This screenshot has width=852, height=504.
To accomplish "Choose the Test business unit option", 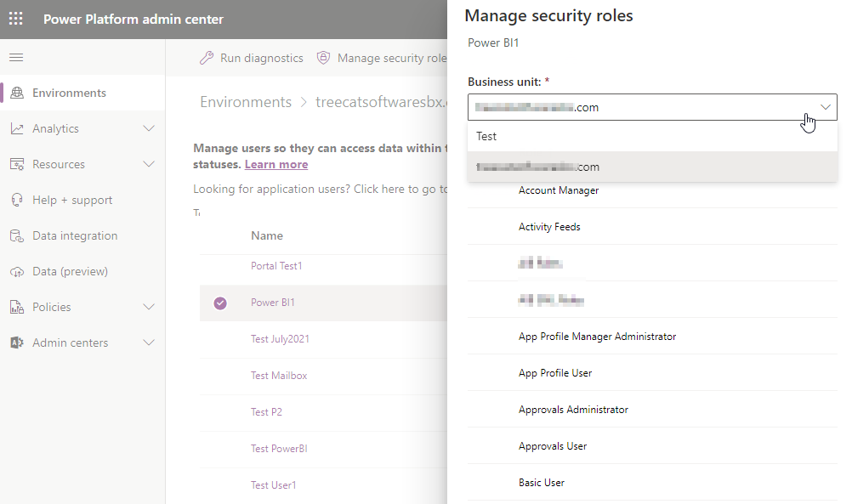I will [652, 136].
